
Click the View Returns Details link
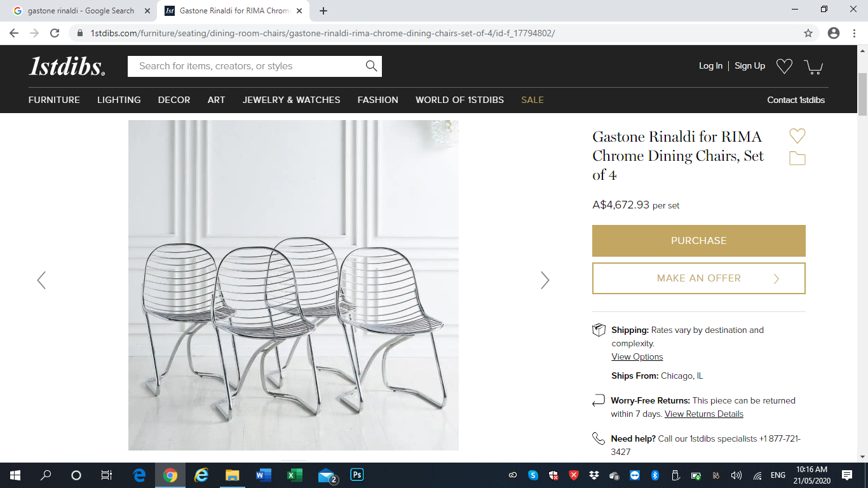tap(703, 414)
